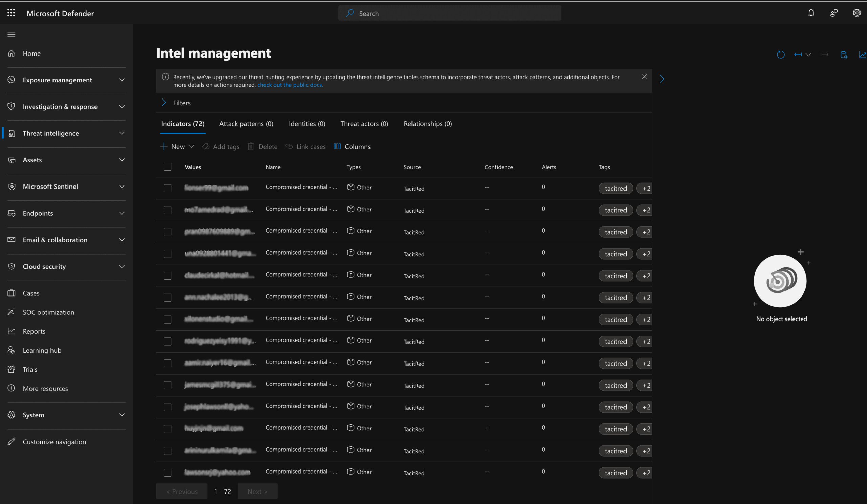Viewport: 867px width, 504px height.
Task: Check the last visible row's checkbox
Action: [168, 473]
